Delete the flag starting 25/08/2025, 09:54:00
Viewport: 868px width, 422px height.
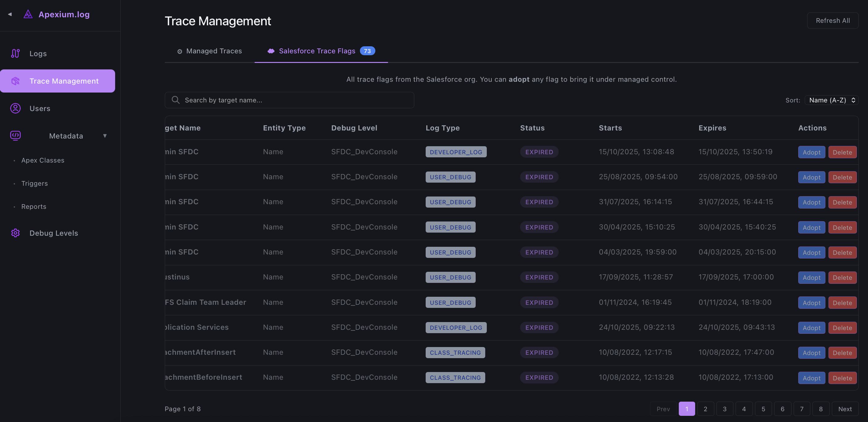(x=842, y=177)
